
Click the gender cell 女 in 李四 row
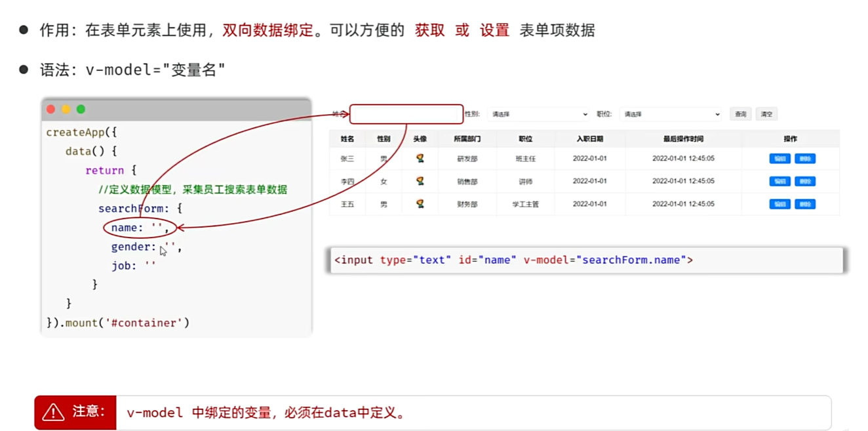[384, 182]
